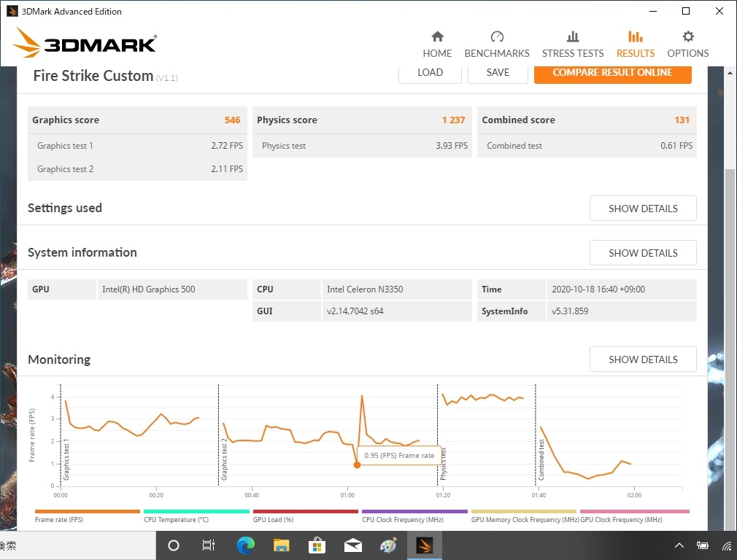Open Task View on taskbar

pos(208,545)
